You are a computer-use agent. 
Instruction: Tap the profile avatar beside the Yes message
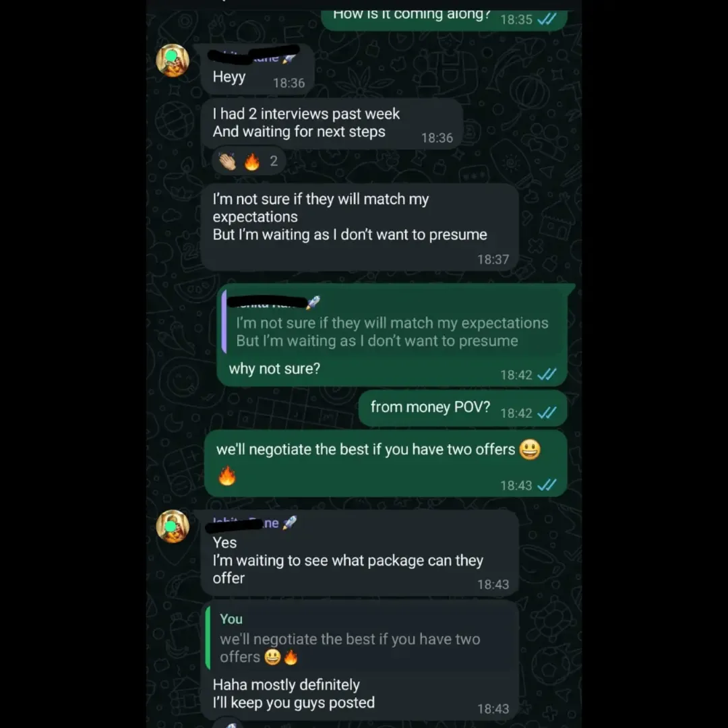coord(173,526)
